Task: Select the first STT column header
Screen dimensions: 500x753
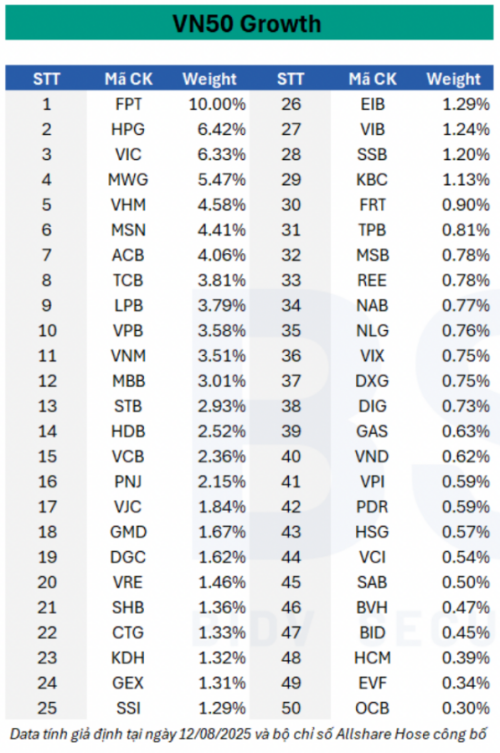Action: pos(46,79)
